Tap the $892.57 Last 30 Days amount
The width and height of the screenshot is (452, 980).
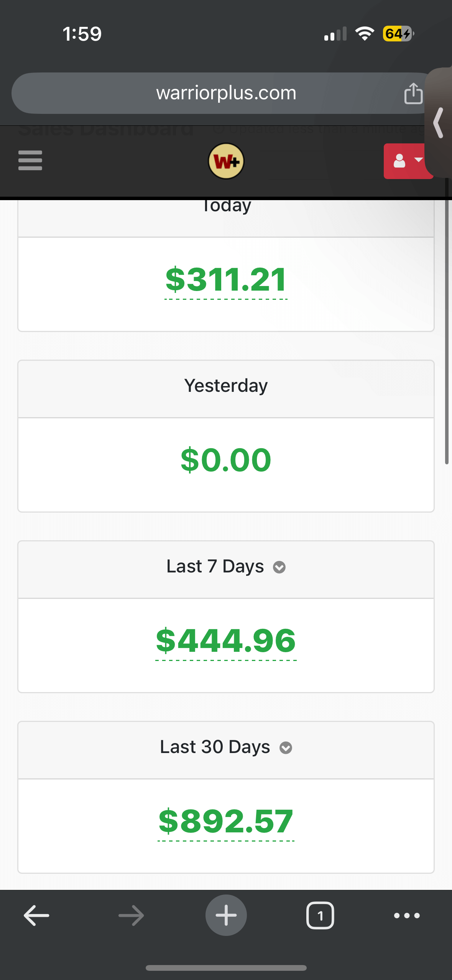pyautogui.click(x=226, y=821)
